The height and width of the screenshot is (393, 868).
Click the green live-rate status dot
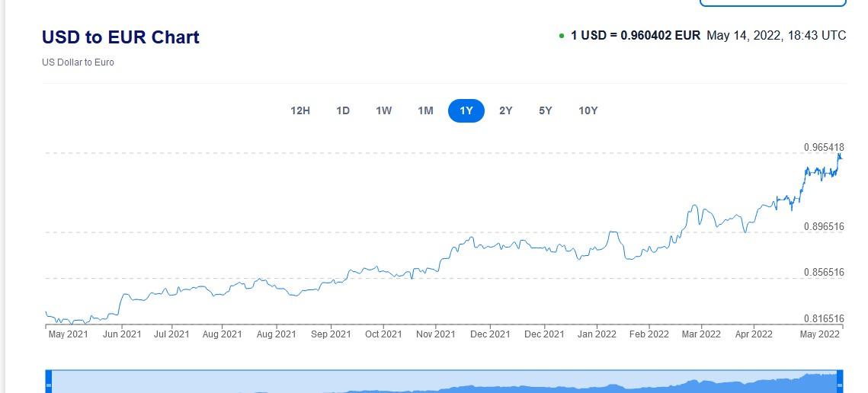coord(562,36)
